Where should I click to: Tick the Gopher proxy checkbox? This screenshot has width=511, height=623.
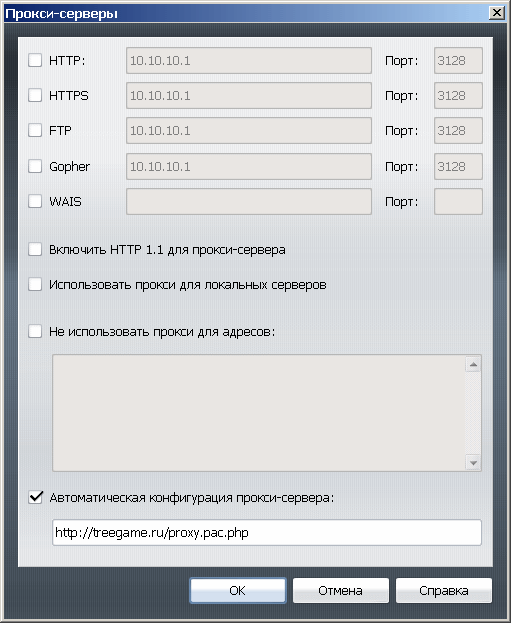[35, 166]
